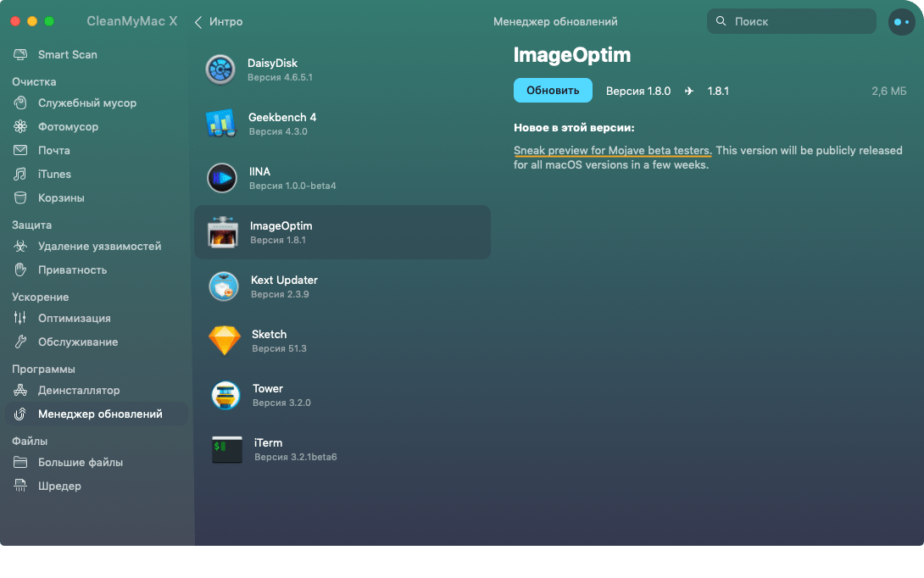
Task: Select the DaisyDisk app icon
Action: pos(220,69)
